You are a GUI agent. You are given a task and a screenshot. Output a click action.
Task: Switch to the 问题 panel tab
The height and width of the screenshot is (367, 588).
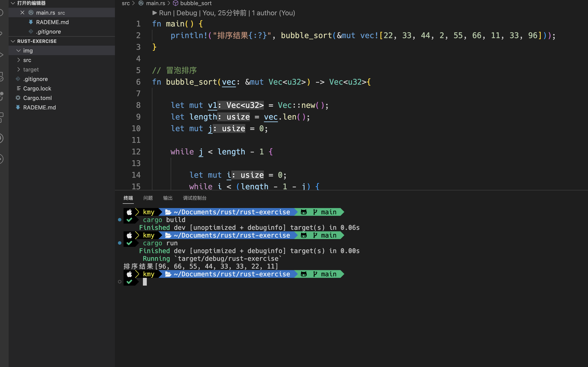(x=148, y=198)
